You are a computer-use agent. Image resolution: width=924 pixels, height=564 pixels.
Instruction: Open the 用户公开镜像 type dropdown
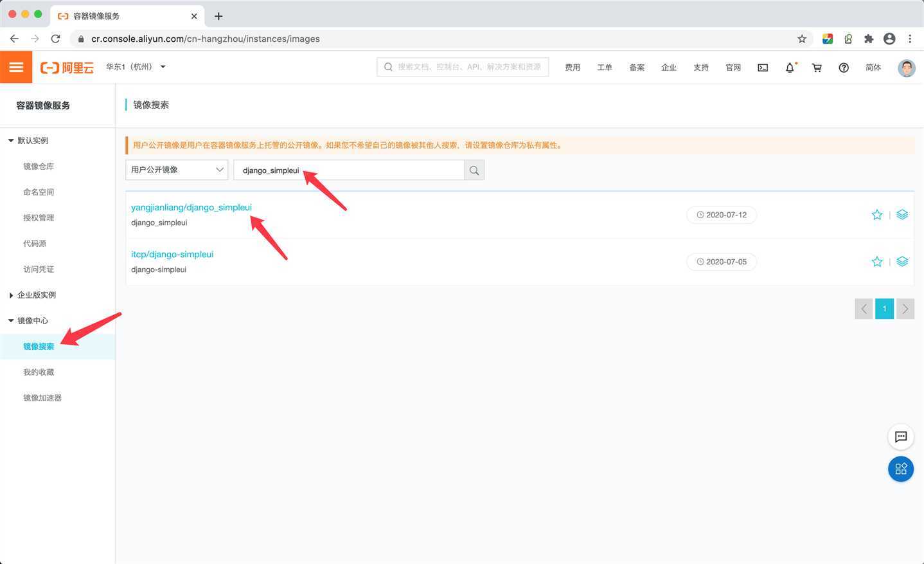pos(177,170)
